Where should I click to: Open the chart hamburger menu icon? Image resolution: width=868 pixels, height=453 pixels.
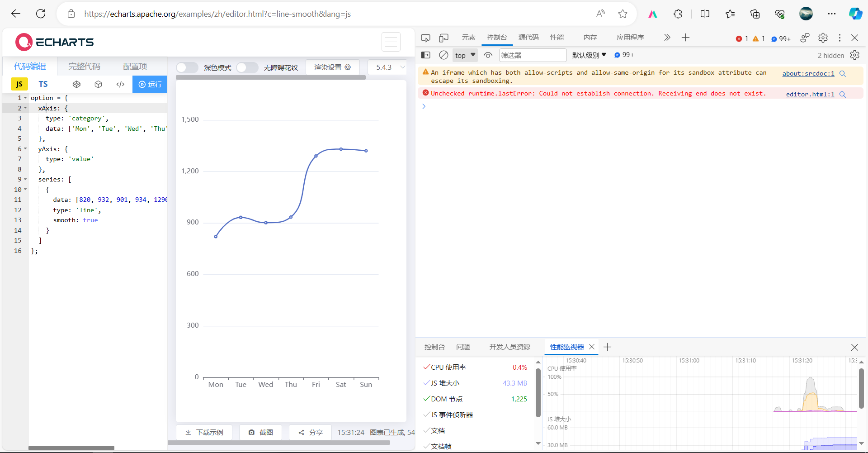(x=391, y=42)
